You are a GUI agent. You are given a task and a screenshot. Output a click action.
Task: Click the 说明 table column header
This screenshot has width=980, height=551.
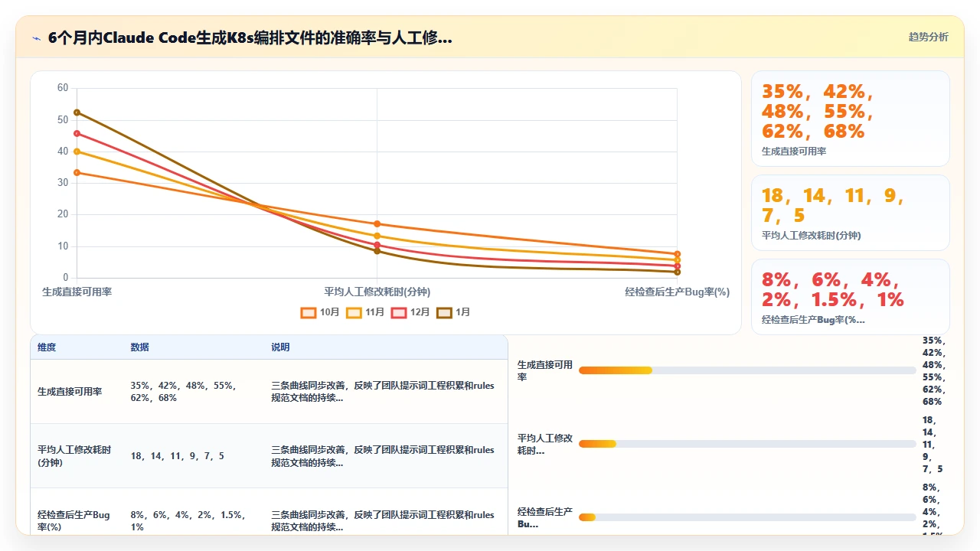coord(280,347)
